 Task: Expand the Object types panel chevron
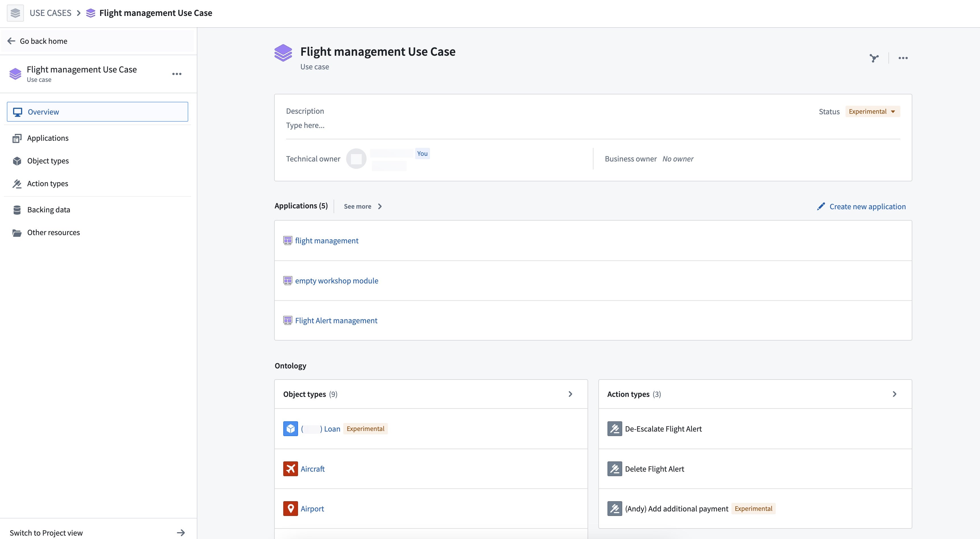click(570, 394)
